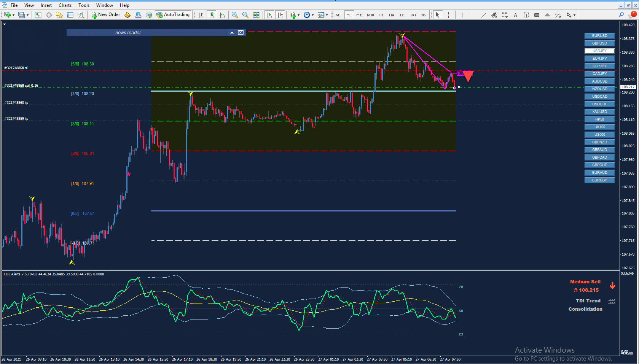Draw an equidistant channel

494,15
